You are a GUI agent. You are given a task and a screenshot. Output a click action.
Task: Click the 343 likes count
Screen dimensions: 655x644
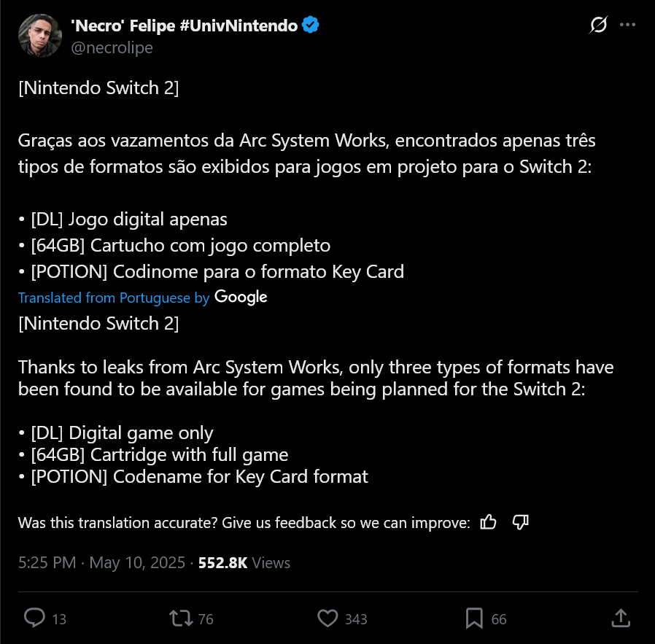[356, 619]
